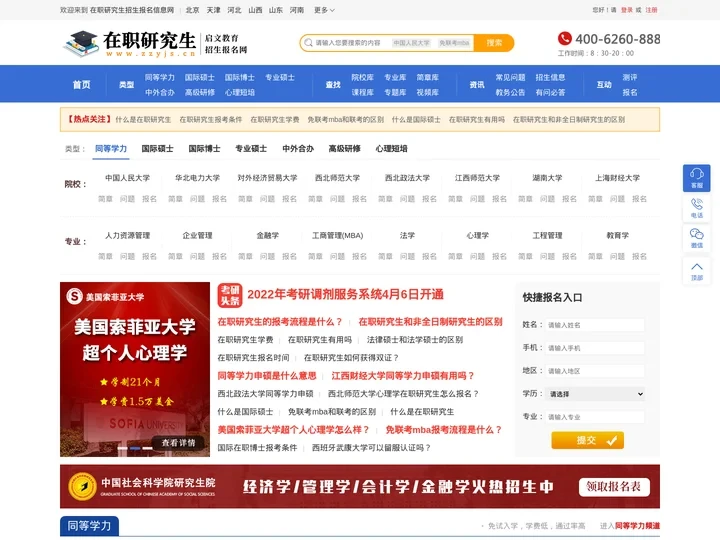Screen dimensions: 720x540
Task: Click the 登录 link
Action: pyautogui.click(x=626, y=10)
